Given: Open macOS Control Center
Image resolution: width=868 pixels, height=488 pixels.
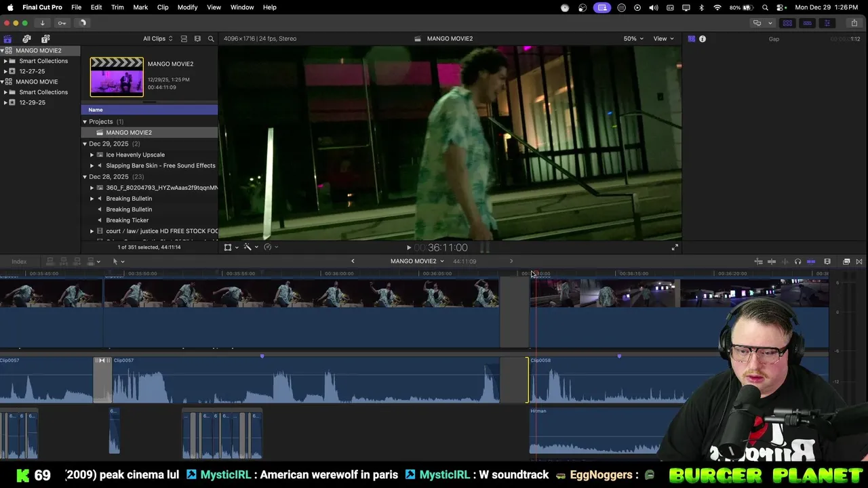Looking at the screenshot, I should (781, 7).
